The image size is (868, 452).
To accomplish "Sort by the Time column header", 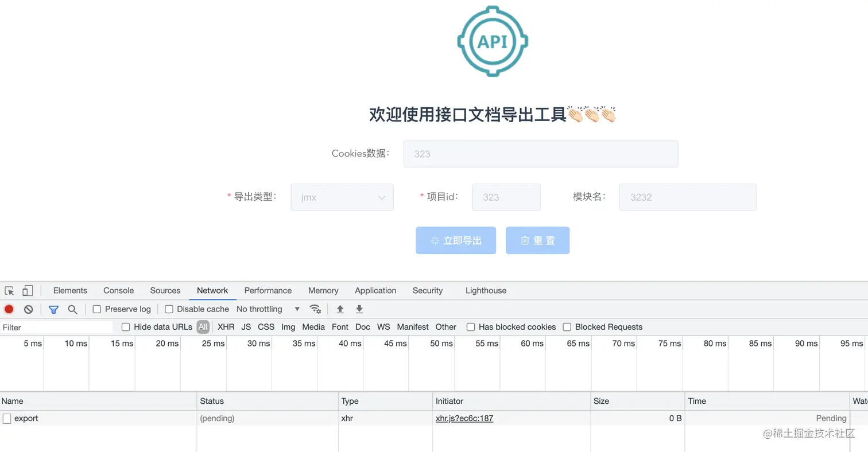I will (x=768, y=401).
